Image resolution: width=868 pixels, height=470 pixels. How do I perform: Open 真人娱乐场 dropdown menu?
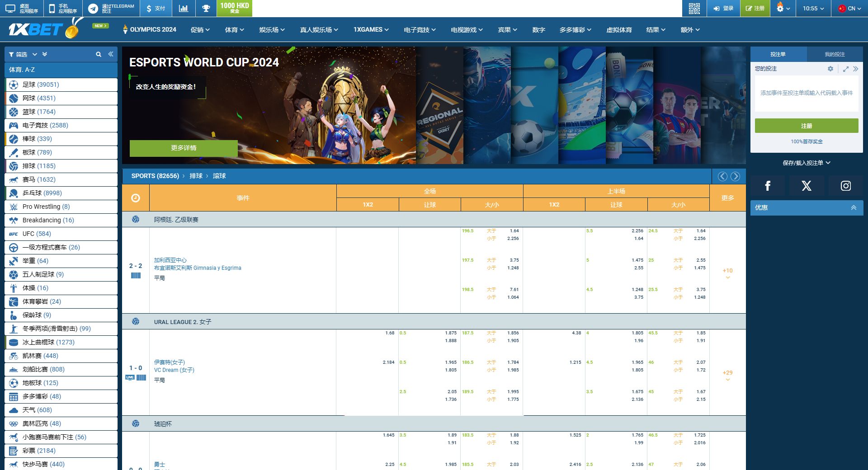[x=319, y=30]
